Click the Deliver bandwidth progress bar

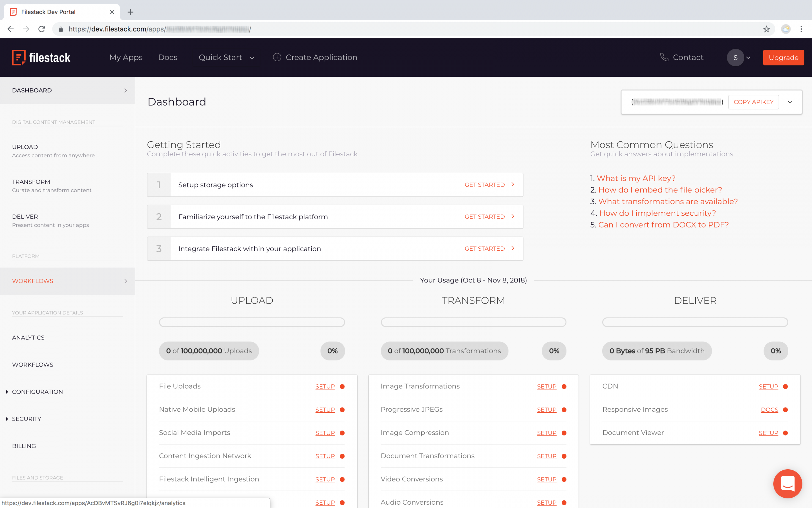(695, 322)
